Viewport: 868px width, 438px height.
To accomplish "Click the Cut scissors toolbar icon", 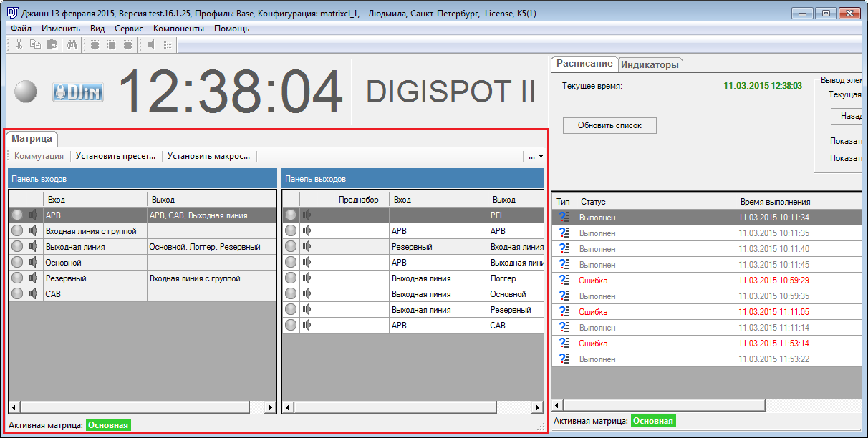I will (x=19, y=44).
